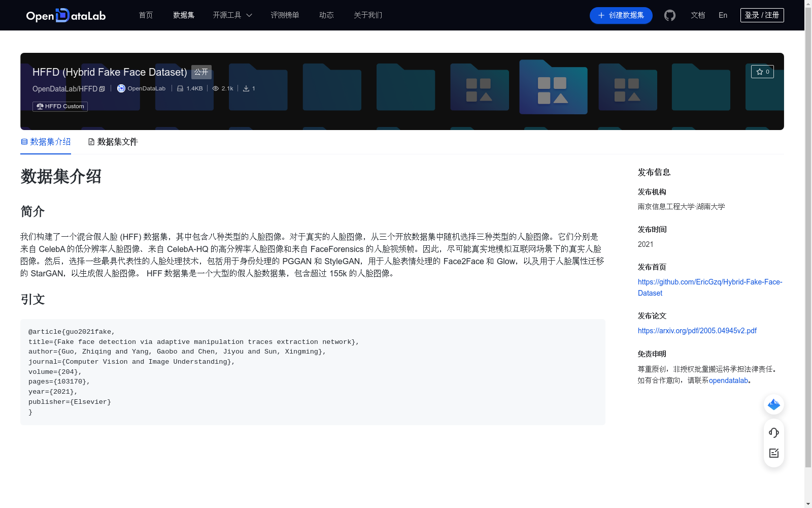
Task: Open the feedback edit icon
Action: click(774, 453)
